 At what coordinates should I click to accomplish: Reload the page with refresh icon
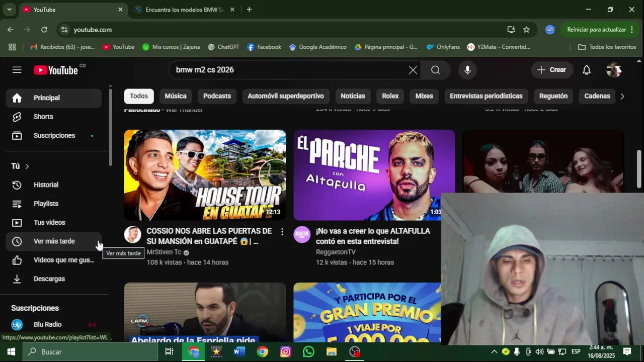44,30
